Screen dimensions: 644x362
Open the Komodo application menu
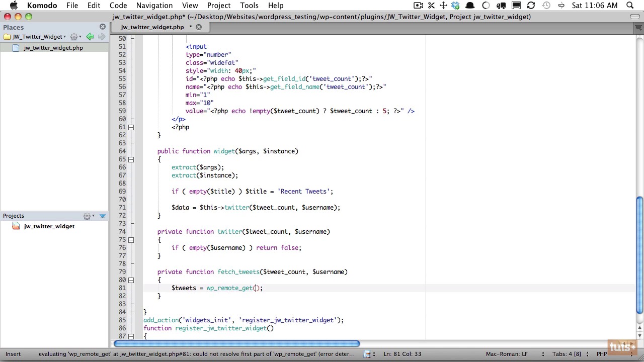pos(42,6)
